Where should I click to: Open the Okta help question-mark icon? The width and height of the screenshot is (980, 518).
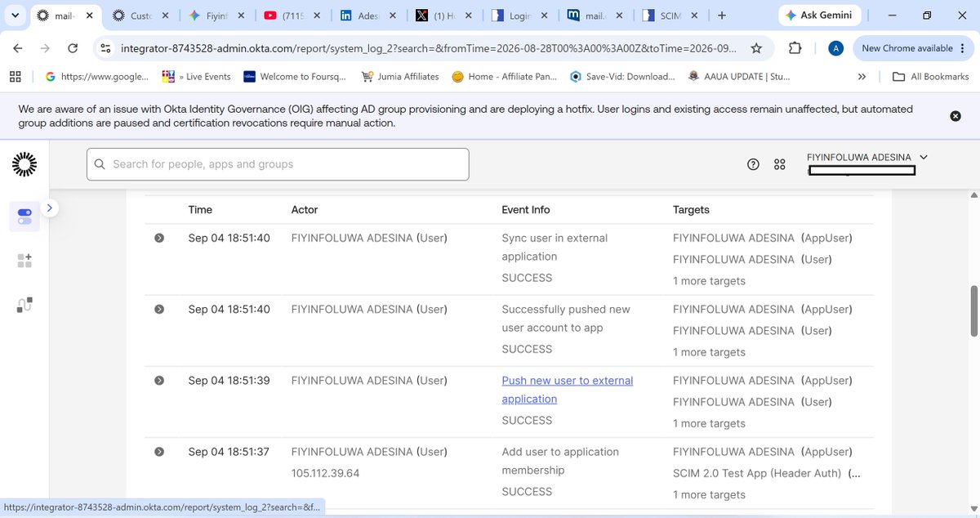tap(754, 164)
